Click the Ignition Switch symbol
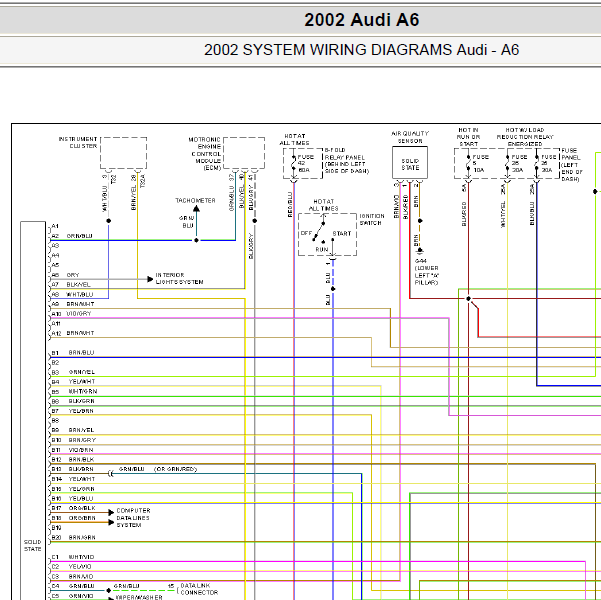The height and width of the screenshot is (600, 601). pyautogui.click(x=327, y=234)
